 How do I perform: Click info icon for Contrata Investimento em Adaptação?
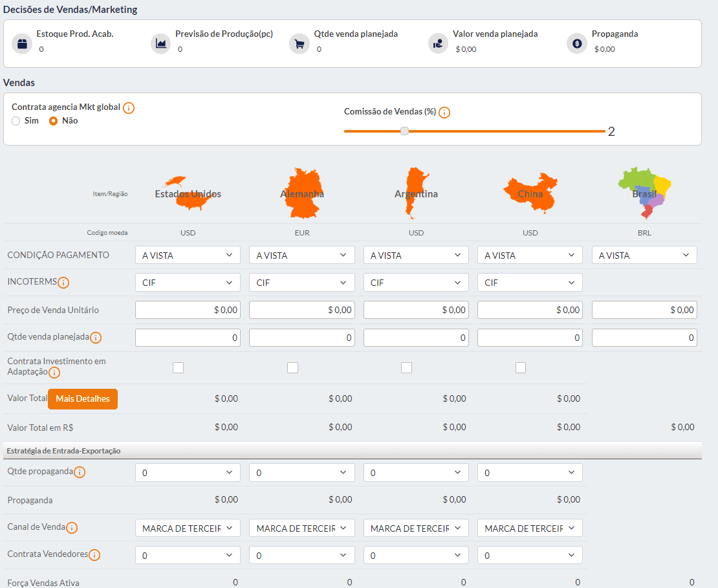coord(54,373)
